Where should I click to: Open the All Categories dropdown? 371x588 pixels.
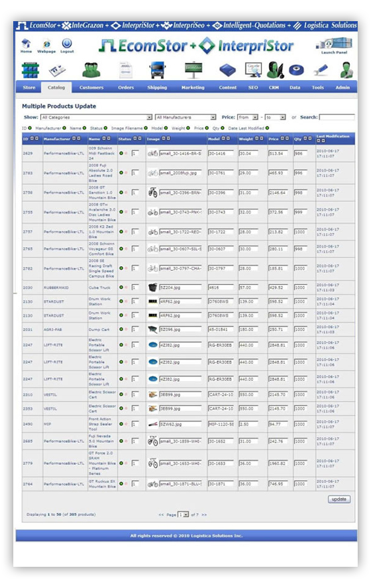[96, 117]
